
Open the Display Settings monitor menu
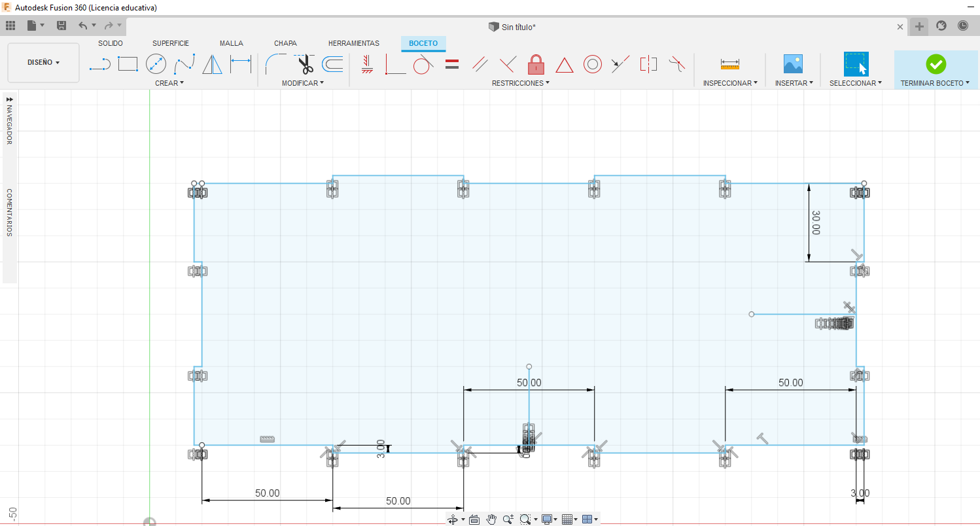coord(547,519)
